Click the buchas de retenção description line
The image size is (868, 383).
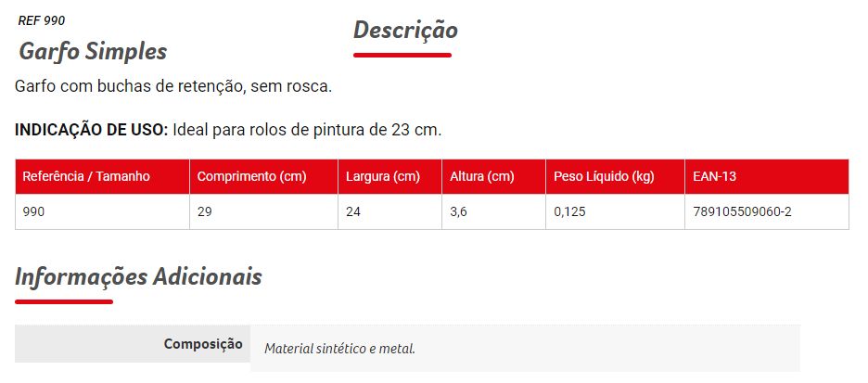(x=173, y=86)
